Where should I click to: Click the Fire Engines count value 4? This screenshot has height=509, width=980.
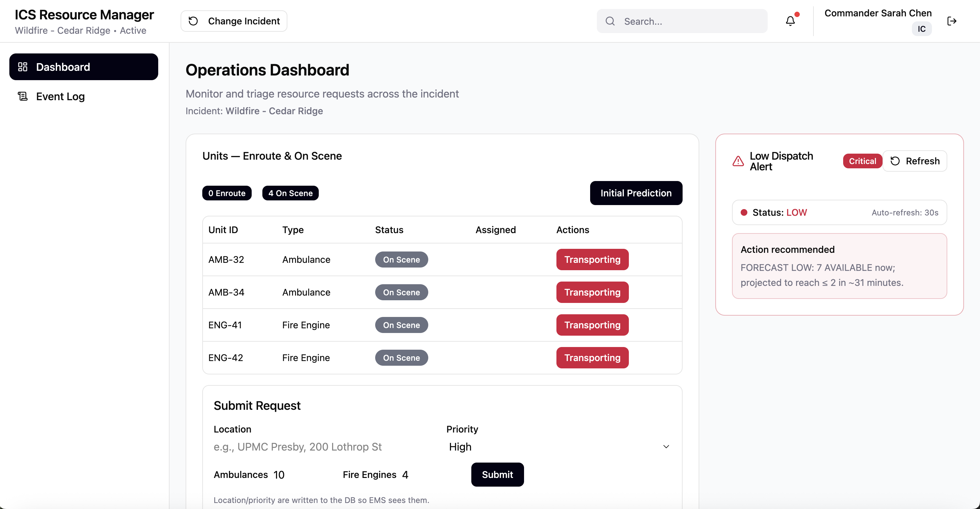click(405, 475)
